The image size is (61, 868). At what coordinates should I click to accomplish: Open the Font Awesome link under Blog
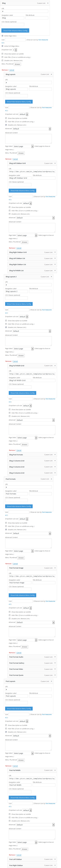(x=43, y=40)
